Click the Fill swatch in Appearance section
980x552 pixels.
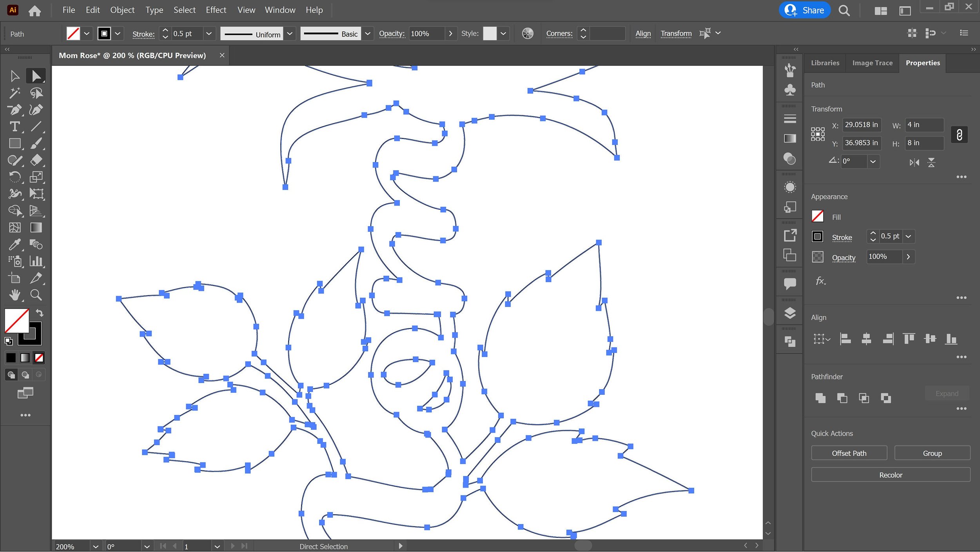817,216
